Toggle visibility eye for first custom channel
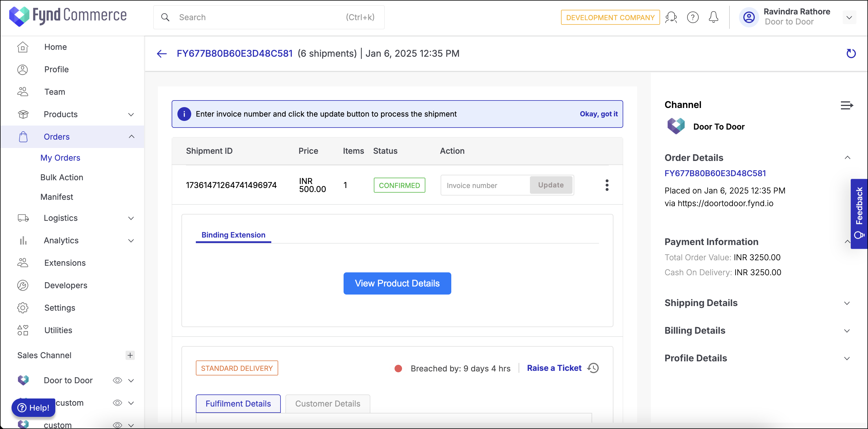 point(117,403)
